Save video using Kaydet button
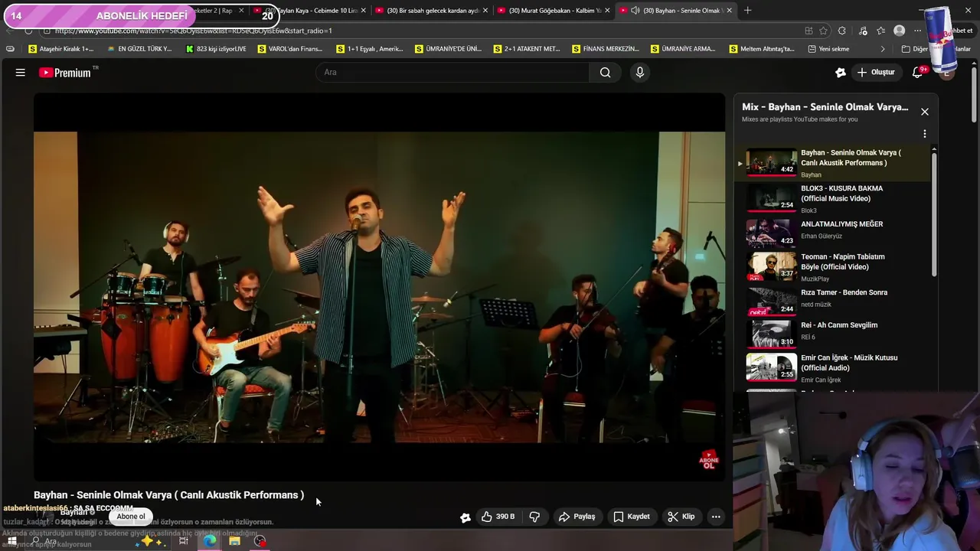The image size is (980, 551). pyautogui.click(x=632, y=517)
